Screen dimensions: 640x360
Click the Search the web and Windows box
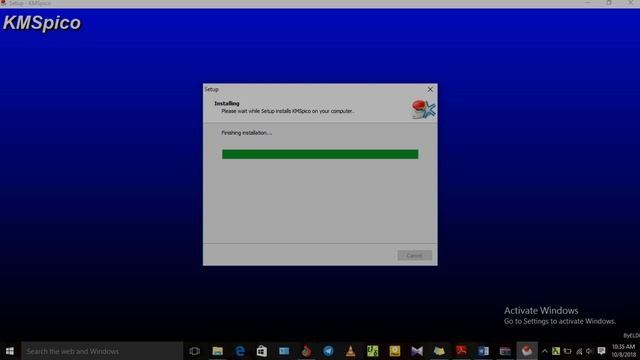(x=102, y=351)
